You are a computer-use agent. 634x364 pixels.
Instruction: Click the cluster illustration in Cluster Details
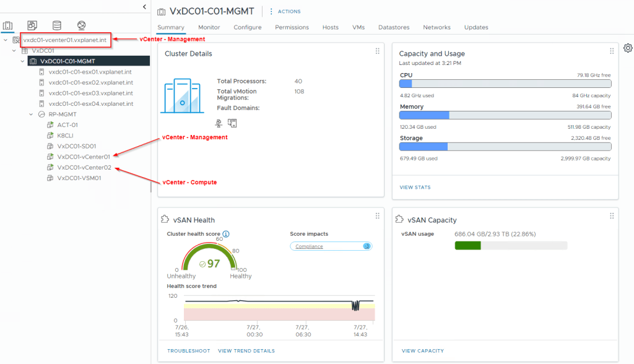pyautogui.click(x=183, y=96)
